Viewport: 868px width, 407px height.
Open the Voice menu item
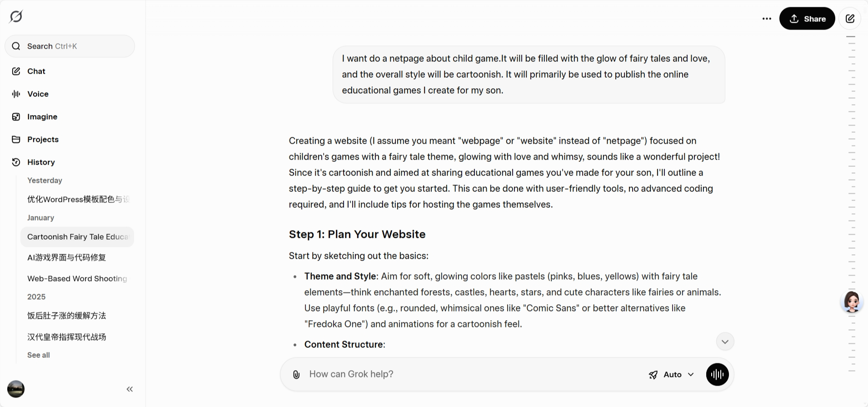point(38,94)
